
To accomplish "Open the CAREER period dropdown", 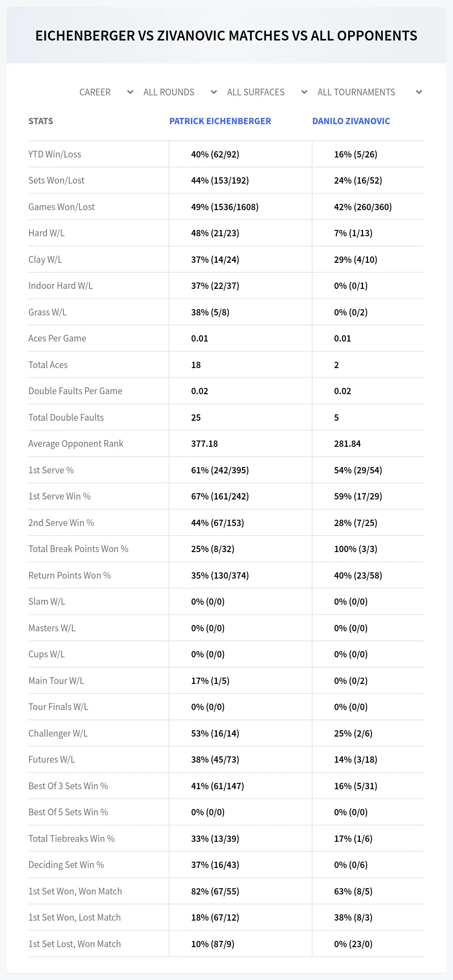I will [x=106, y=92].
